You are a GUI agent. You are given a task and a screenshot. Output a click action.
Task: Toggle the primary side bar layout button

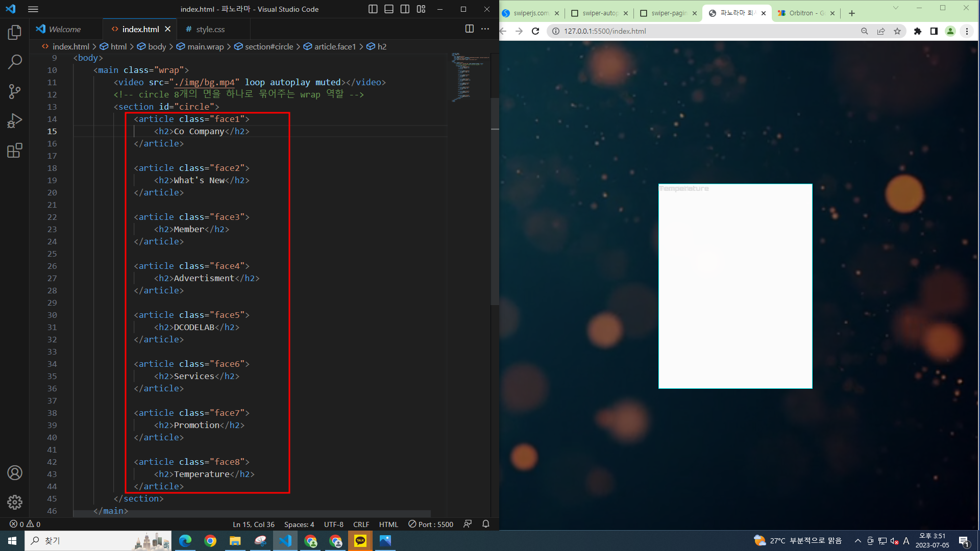pyautogui.click(x=373, y=9)
